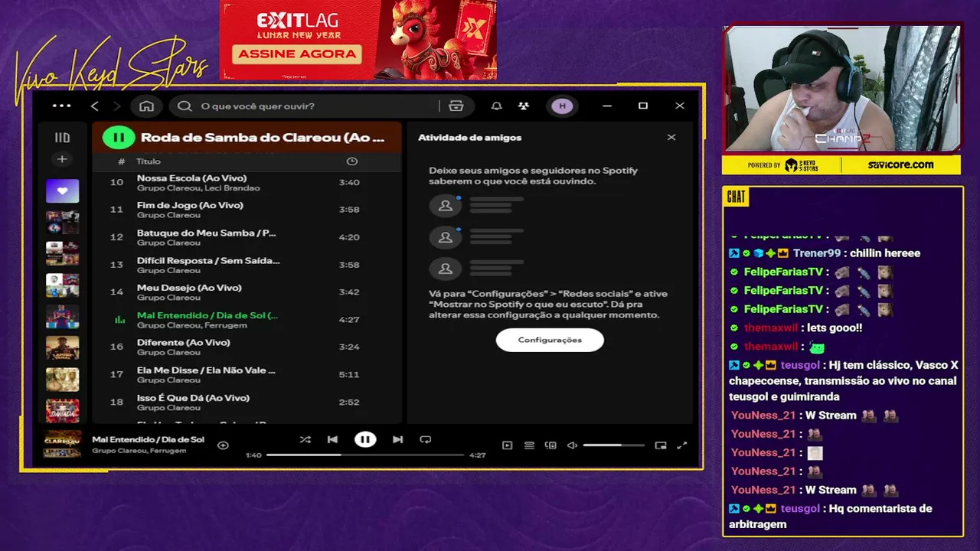Open now-playing album cover thumbnail
The image size is (980, 551).
click(x=62, y=444)
